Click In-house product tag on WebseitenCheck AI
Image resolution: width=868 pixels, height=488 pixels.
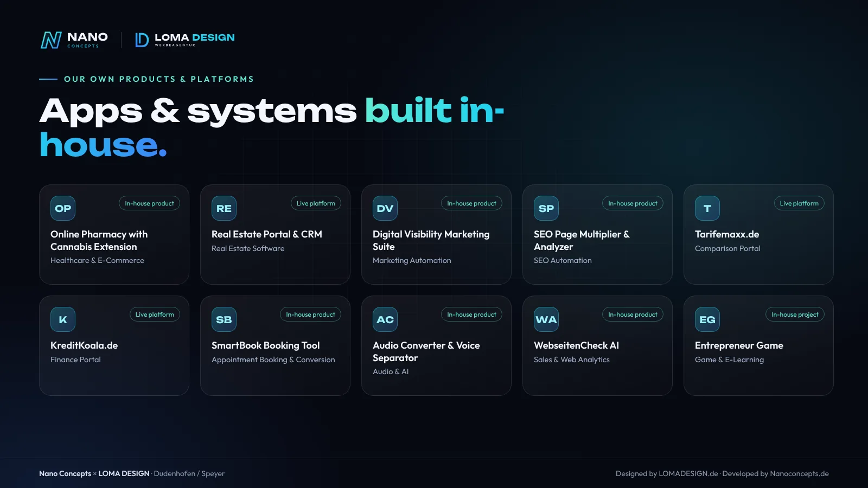pyautogui.click(x=633, y=314)
